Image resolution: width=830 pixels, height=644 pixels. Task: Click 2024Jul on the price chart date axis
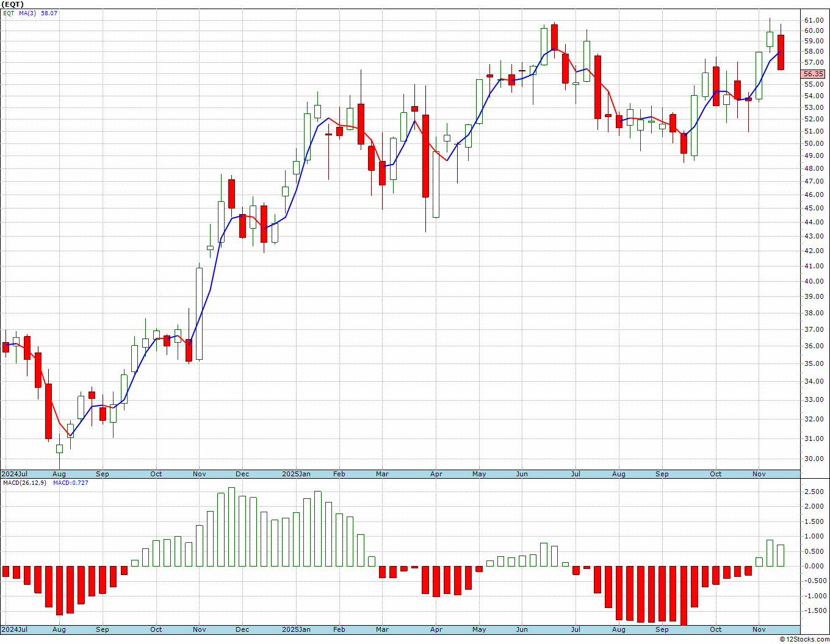tap(14, 474)
